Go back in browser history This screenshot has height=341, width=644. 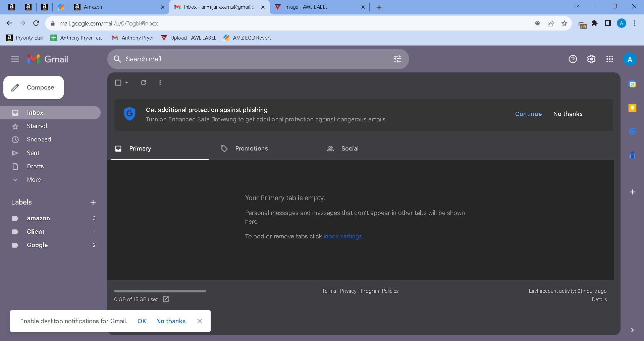9,23
